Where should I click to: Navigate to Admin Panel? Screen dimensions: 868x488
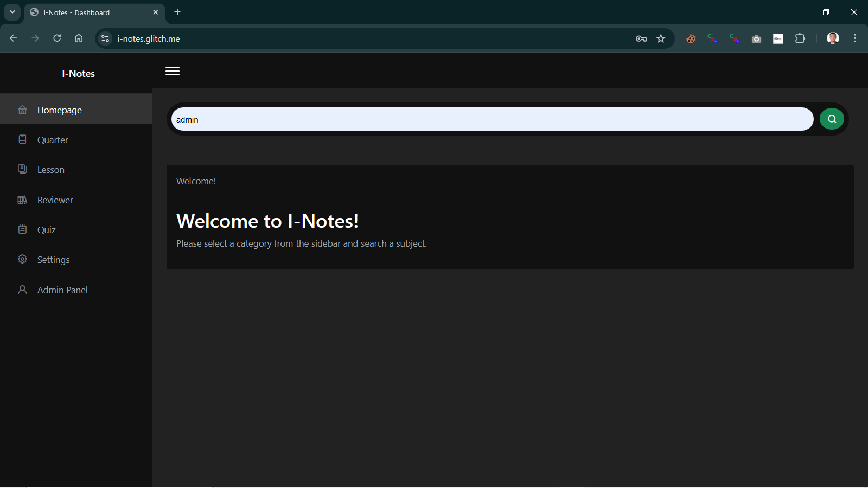pyautogui.click(x=76, y=290)
